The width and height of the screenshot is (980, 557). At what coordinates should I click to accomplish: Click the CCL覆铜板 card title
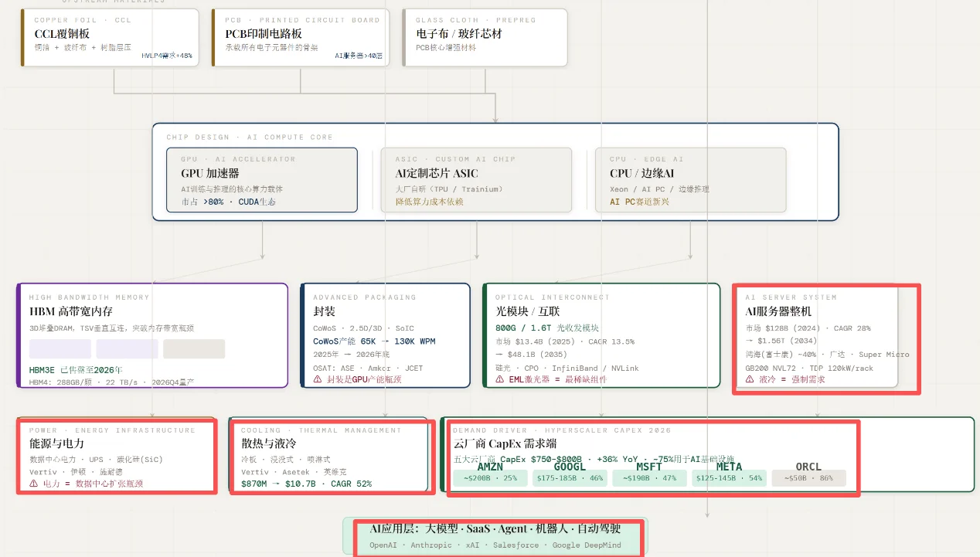point(62,34)
